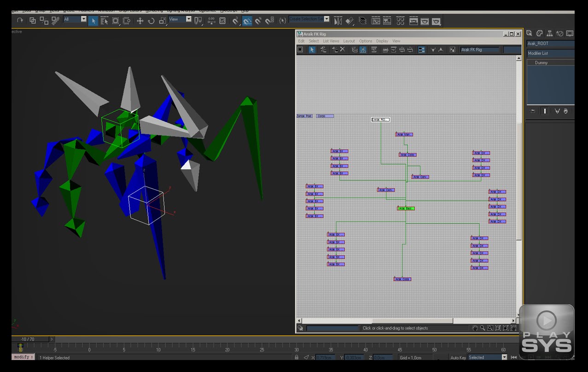Open the View reference coordinate dropdown
Image resolution: width=588 pixels, height=372 pixels.
pyautogui.click(x=180, y=19)
